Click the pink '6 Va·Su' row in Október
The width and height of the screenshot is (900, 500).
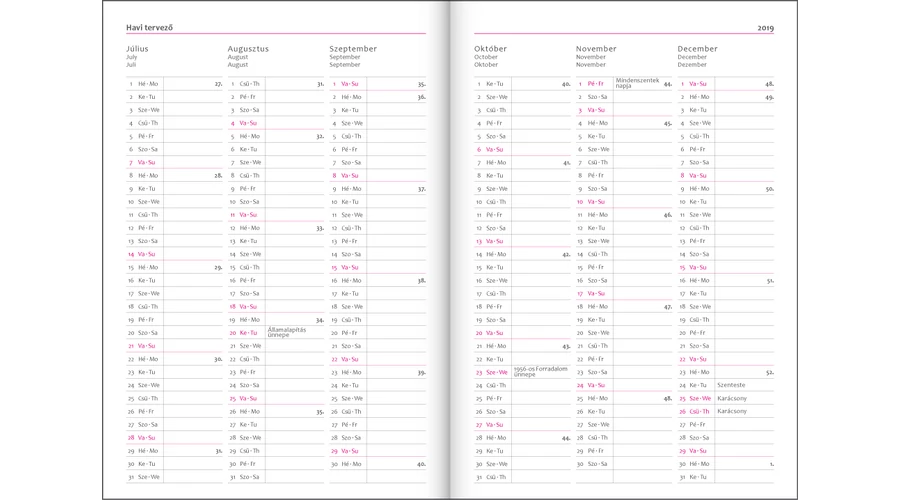coord(522,149)
